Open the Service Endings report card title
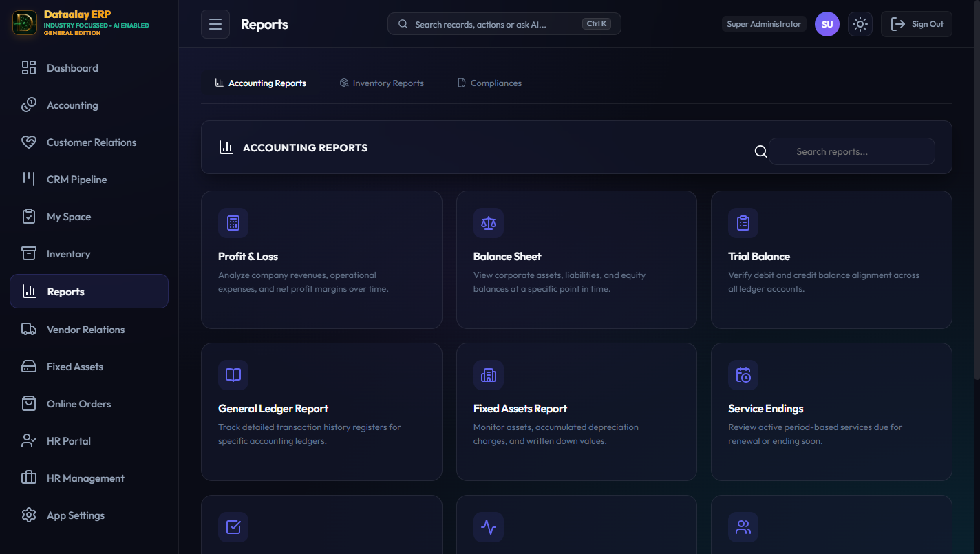The height and width of the screenshot is (554, 980). (x=766, y=408)
